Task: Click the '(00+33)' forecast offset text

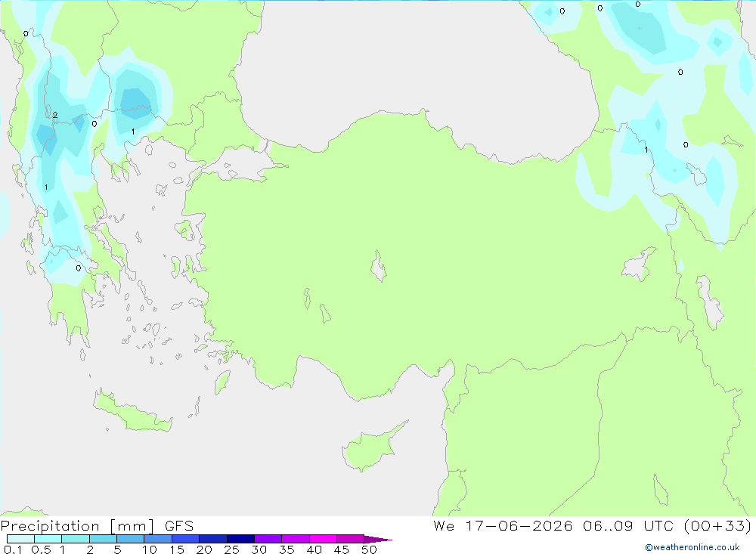Action: point(717,526)
